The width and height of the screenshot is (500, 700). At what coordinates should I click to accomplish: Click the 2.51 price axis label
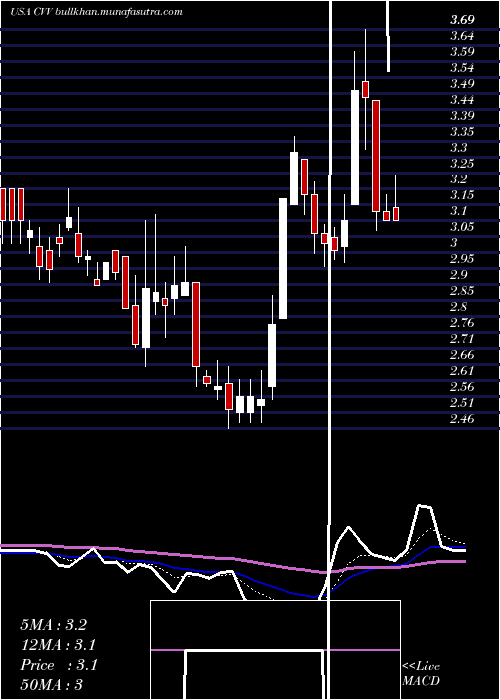pos(462,403)
